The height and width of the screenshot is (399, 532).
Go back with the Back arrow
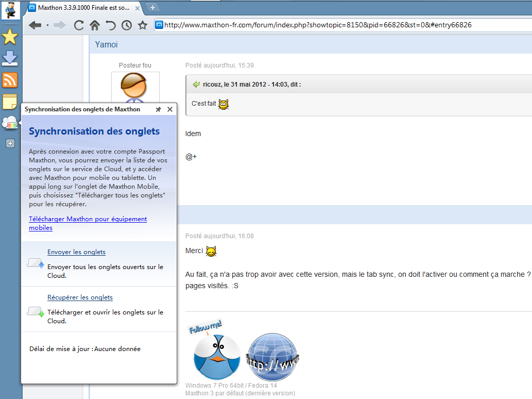pos(35,25)
